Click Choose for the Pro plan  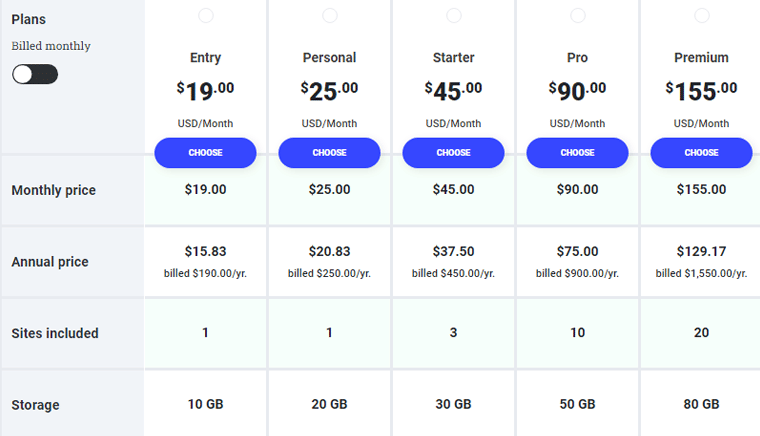[x=577, y=153]
